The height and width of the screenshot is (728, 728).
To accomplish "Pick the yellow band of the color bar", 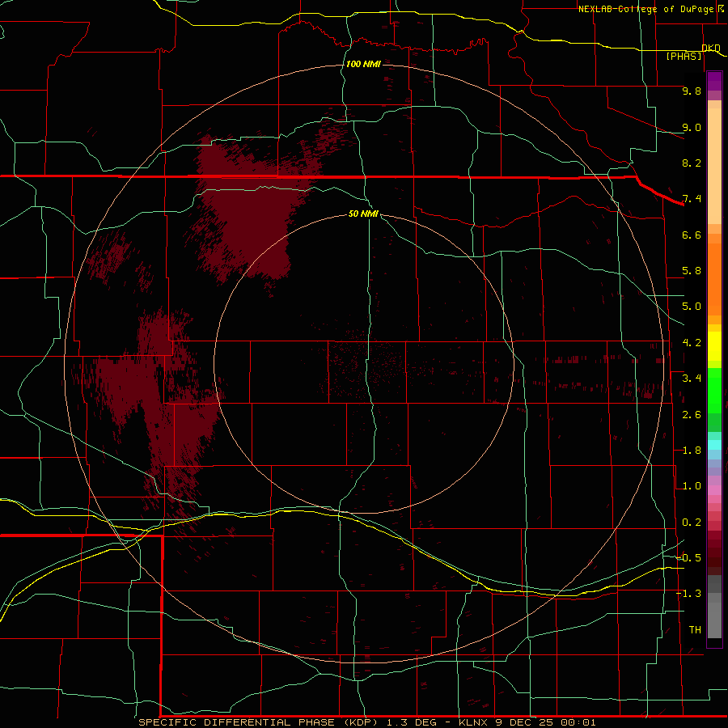I will [714, 346].
